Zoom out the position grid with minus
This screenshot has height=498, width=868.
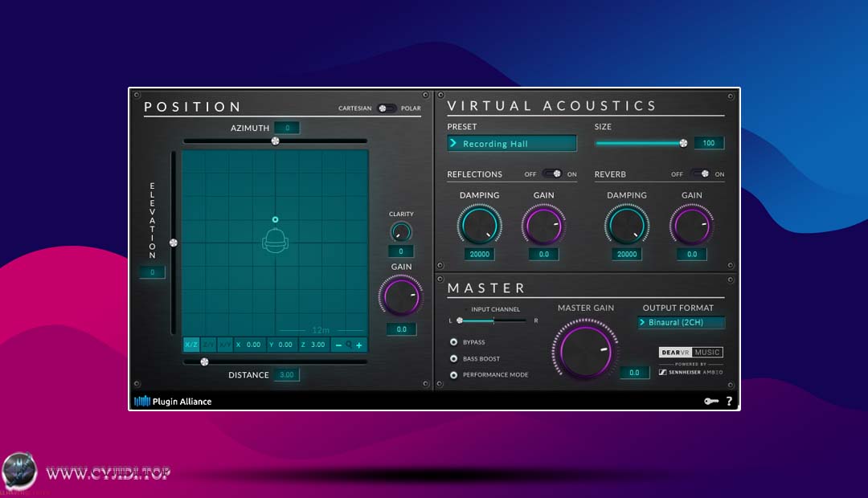338,345
